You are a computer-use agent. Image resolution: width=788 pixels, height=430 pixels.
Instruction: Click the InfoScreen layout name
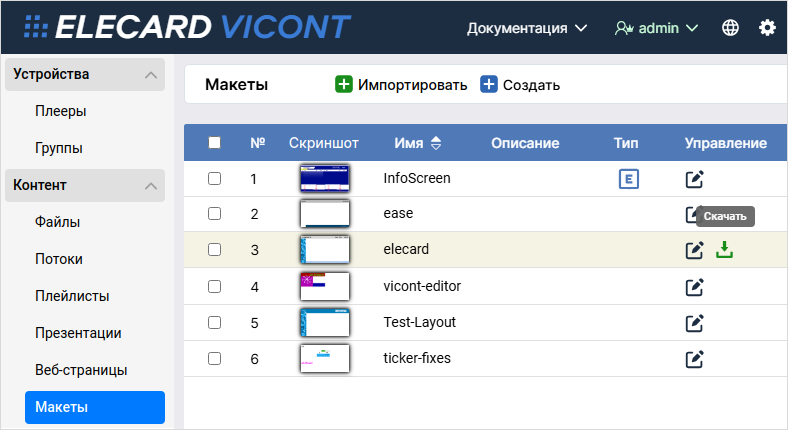coord(417,178)
